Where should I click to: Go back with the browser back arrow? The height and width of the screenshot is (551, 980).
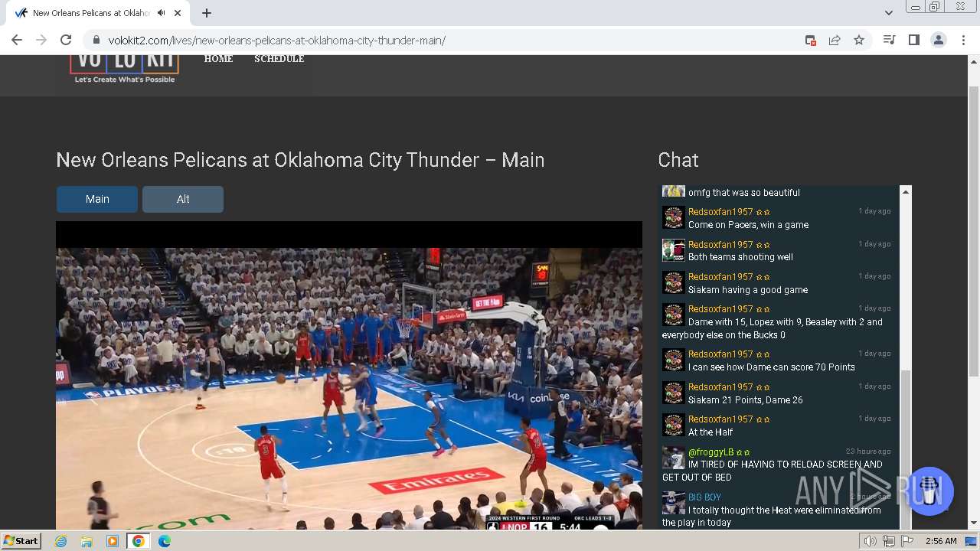[x=17, y=40]
